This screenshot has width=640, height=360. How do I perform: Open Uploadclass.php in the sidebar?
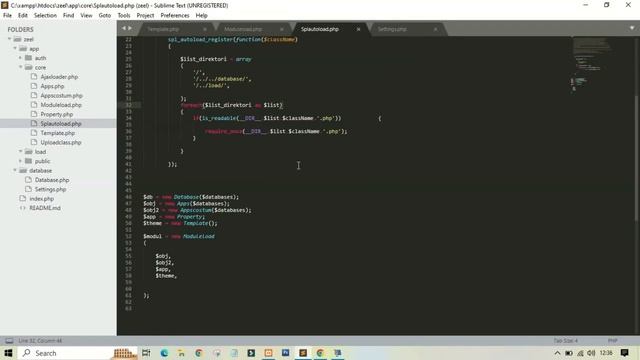[61, 142]
